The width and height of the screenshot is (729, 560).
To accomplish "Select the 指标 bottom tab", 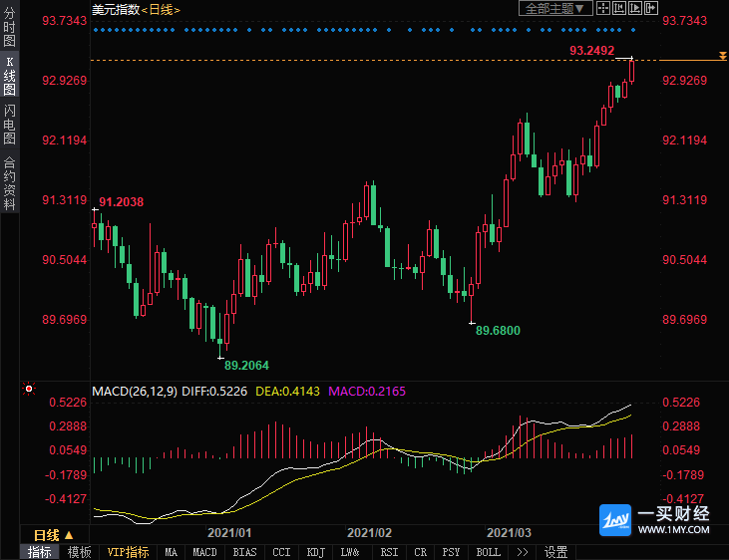I will tap(39, 552).
